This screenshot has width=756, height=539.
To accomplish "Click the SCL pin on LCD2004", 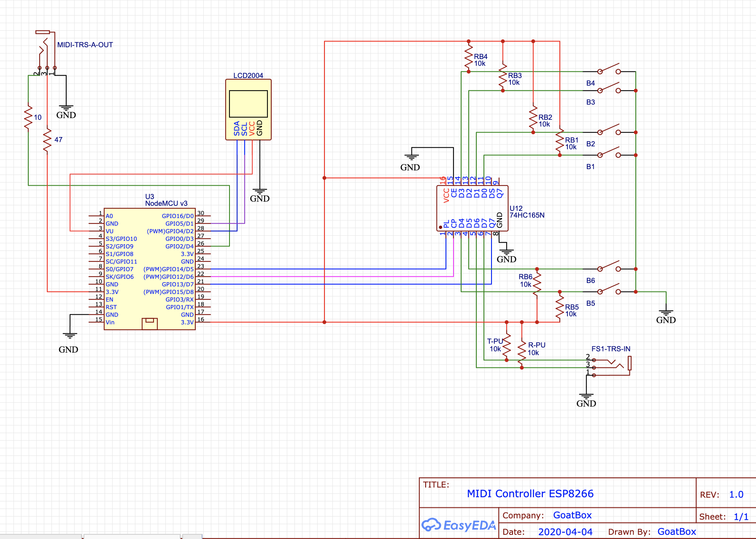I will point(244,129).
